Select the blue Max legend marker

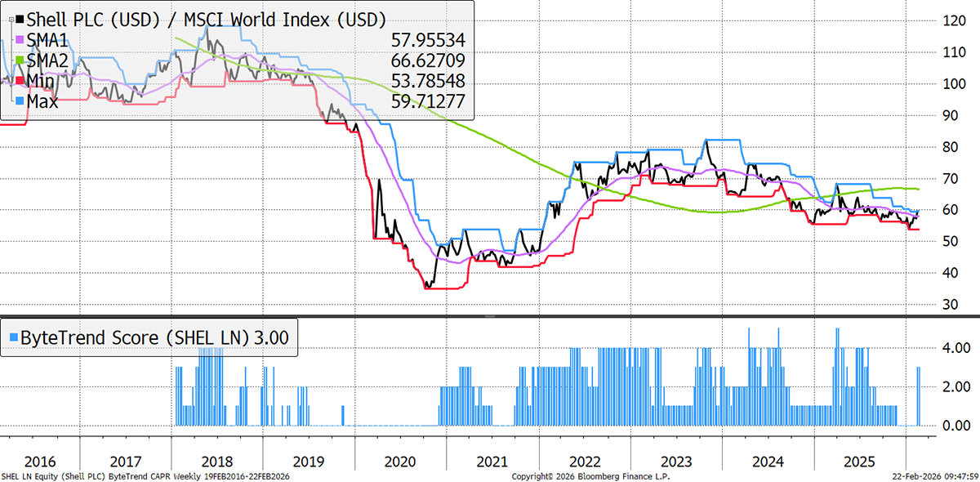point(20,101)
